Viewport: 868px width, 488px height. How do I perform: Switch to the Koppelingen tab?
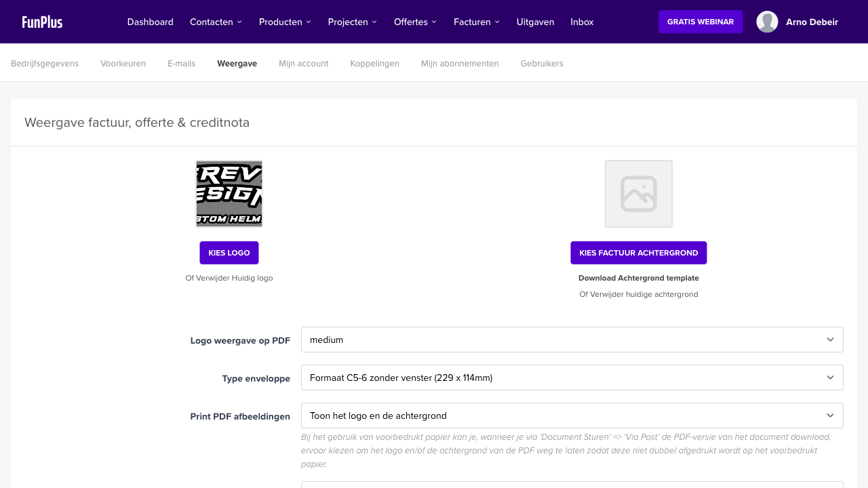click(x=374, y=63)
